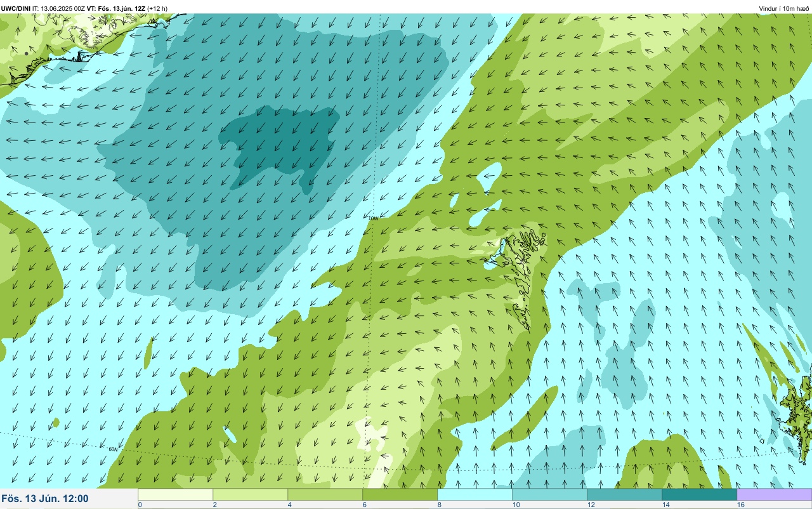Click the 'VT: Fös. 13.jún. 12Z' valid time text
The height and width of the screenshot is (509, 812).
(x=117, y=9)
